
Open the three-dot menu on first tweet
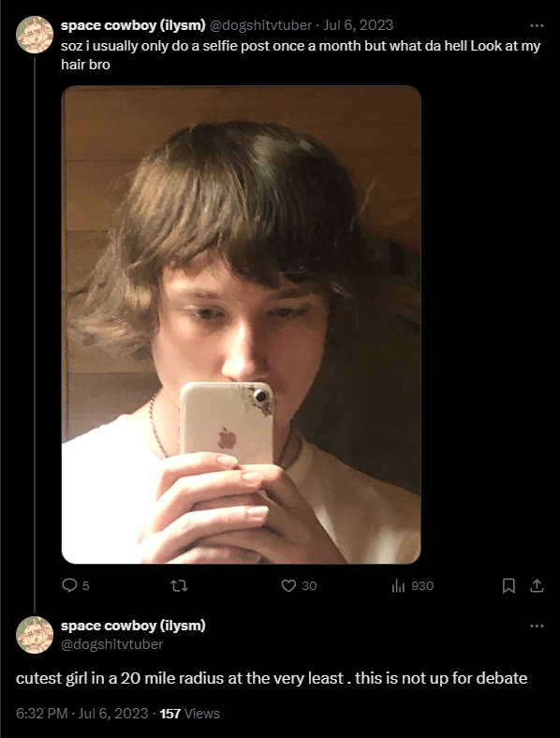click(x=537, y=25)
